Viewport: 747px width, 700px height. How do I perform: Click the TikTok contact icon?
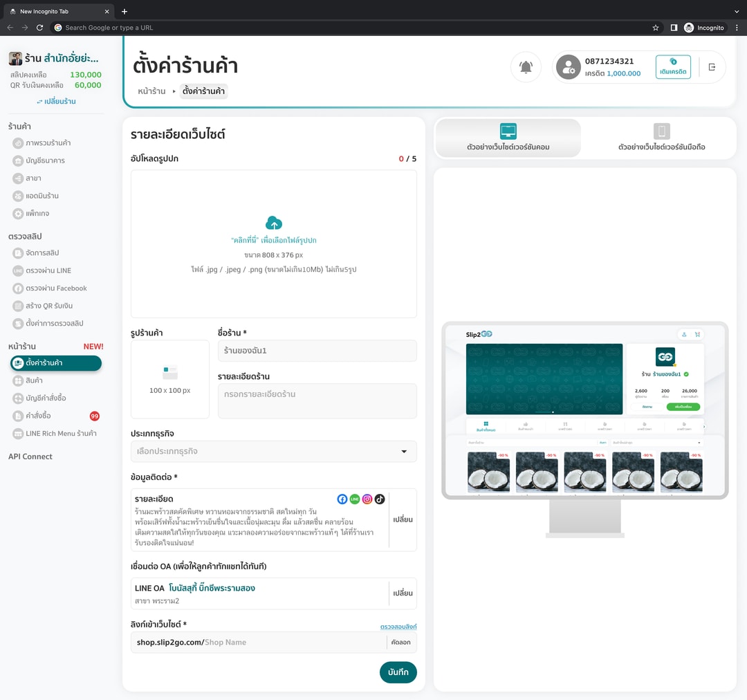(380, 499)
